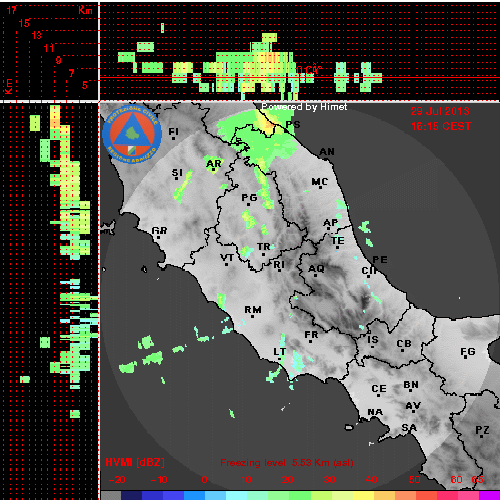
Task: Click the "60" dBZ scale value
Action: coord(456,480)
